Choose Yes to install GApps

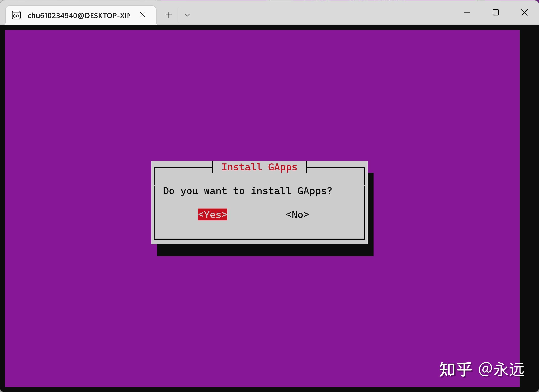(x=212, y=214)
